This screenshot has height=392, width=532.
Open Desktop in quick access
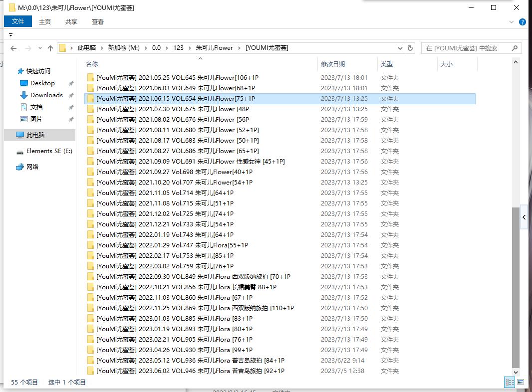click(42, 83)
